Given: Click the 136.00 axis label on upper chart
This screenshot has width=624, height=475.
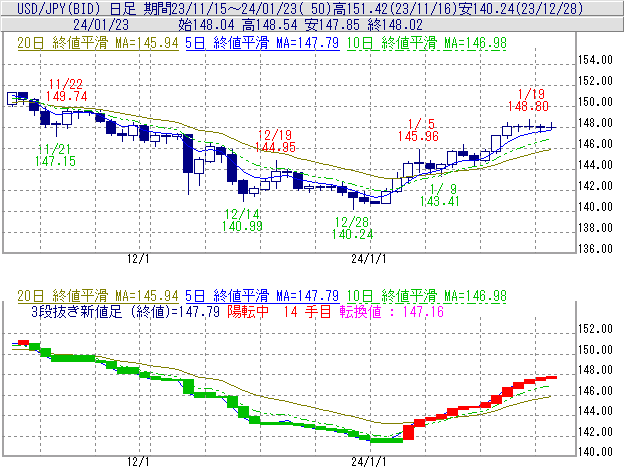Looking at the screenshot, I should [595, 249].
